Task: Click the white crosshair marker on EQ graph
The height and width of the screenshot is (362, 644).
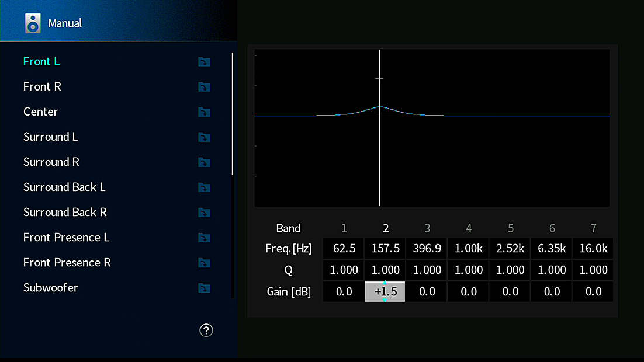Action: click(x=379, y=79)
